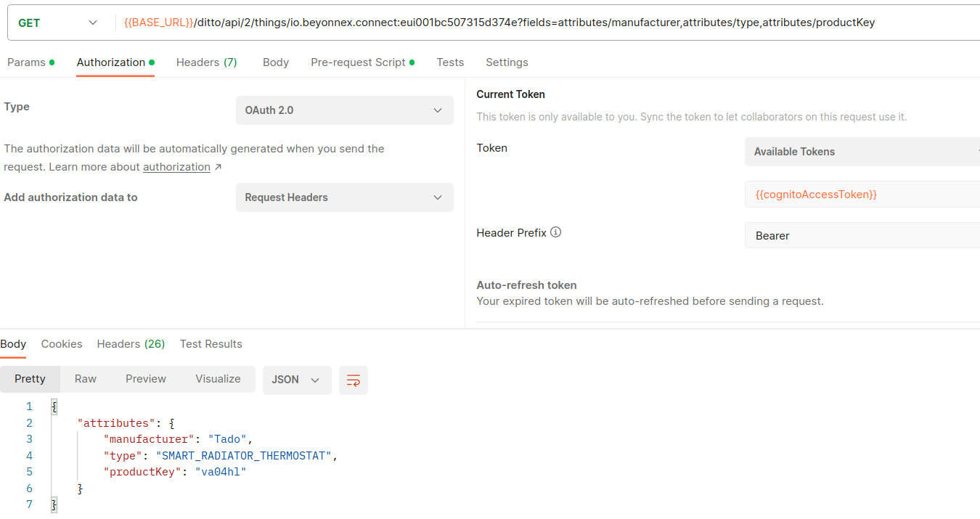Collapse the root JSON brace on line 1
980x519 pixels.
54,406
